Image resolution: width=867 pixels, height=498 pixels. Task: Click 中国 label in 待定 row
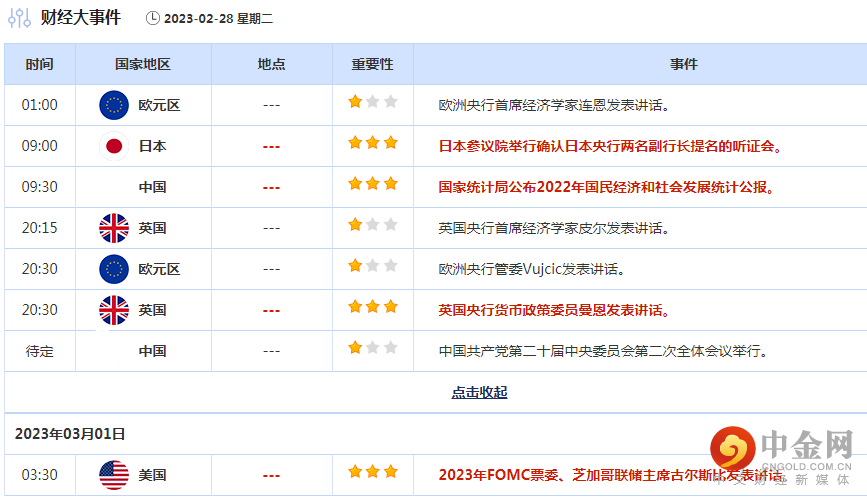click(x=152, y=351)
